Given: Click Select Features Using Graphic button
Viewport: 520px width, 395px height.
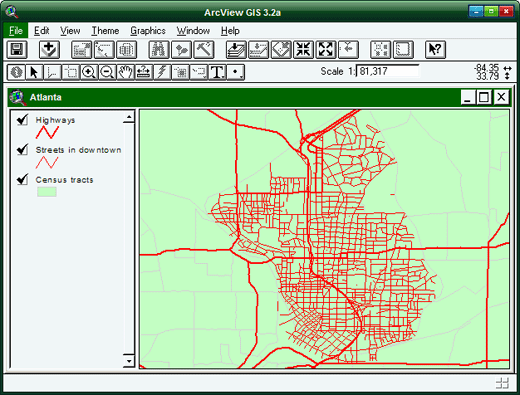Looking at the screenshot, I should 381,50.
